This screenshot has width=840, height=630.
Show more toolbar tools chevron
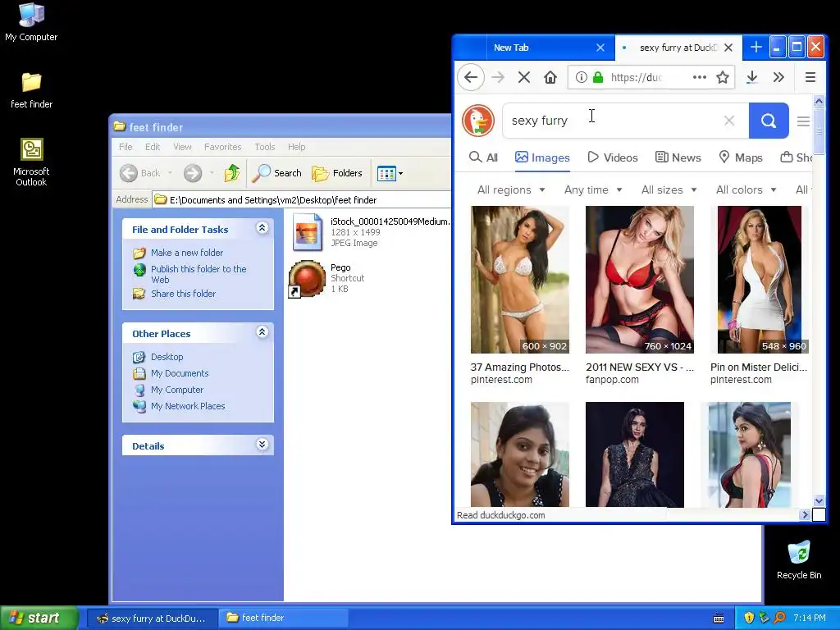[779, 77]
